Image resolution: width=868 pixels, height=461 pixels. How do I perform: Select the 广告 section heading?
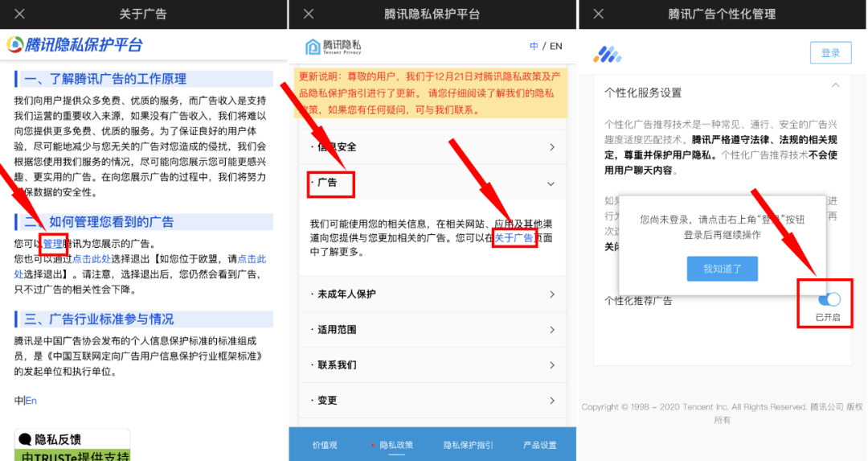tap(327, 183)
